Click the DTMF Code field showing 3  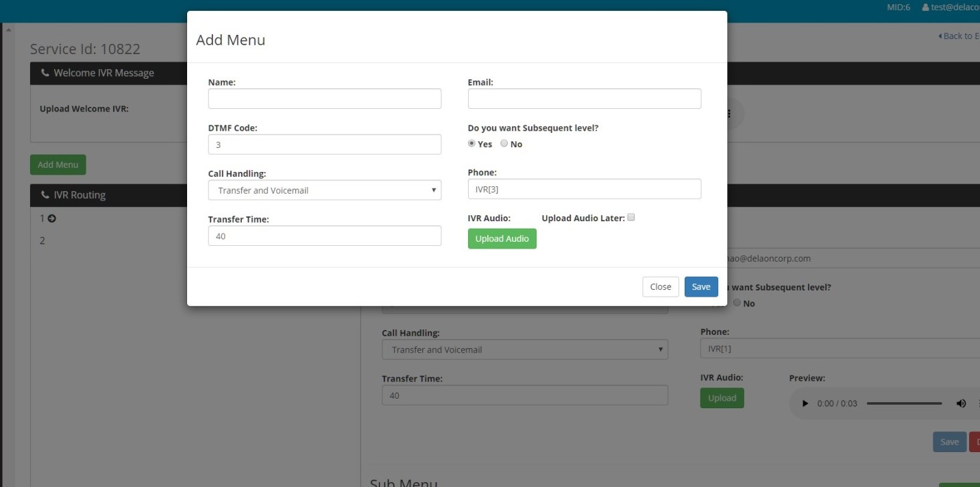pos(324,145)
